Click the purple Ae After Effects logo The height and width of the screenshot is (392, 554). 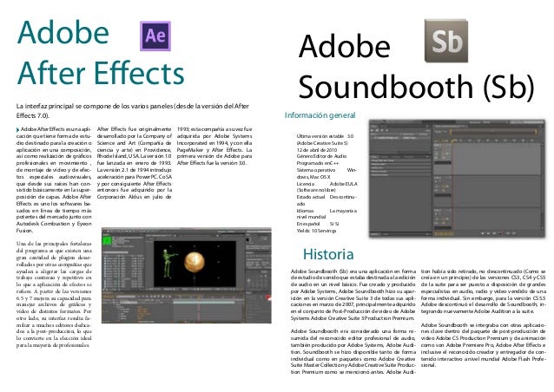click(x=155, y=36)
